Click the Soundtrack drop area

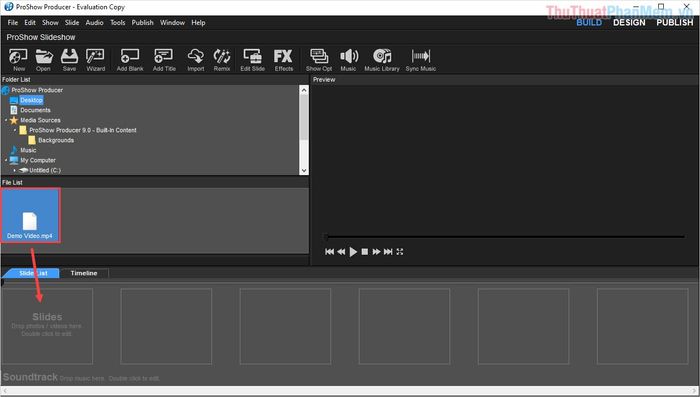click(80, 378)
